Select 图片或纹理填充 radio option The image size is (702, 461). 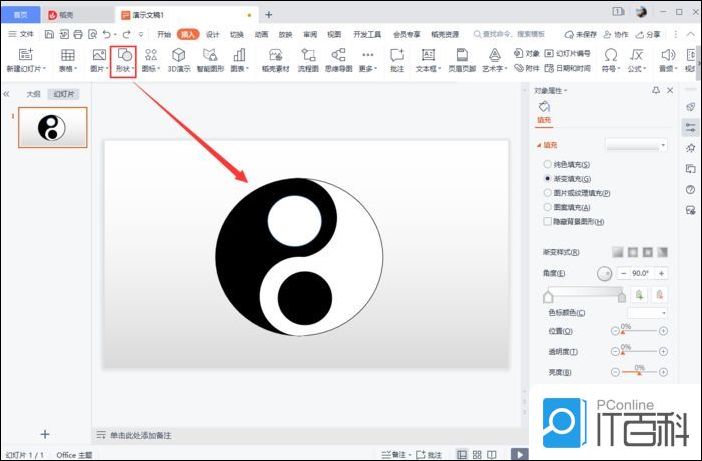546,193
